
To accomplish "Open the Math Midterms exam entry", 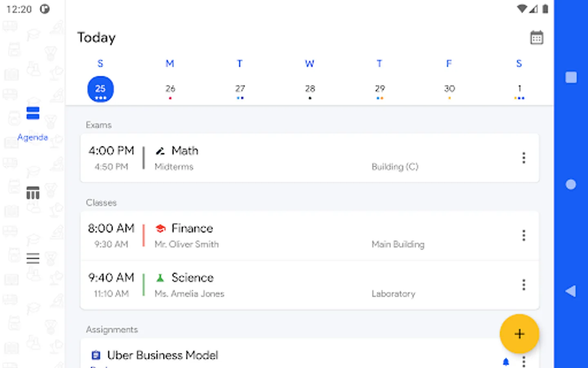I will click(286, 158).
